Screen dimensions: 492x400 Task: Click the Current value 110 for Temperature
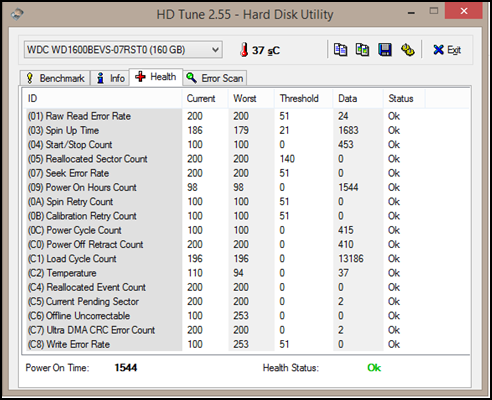195,273
